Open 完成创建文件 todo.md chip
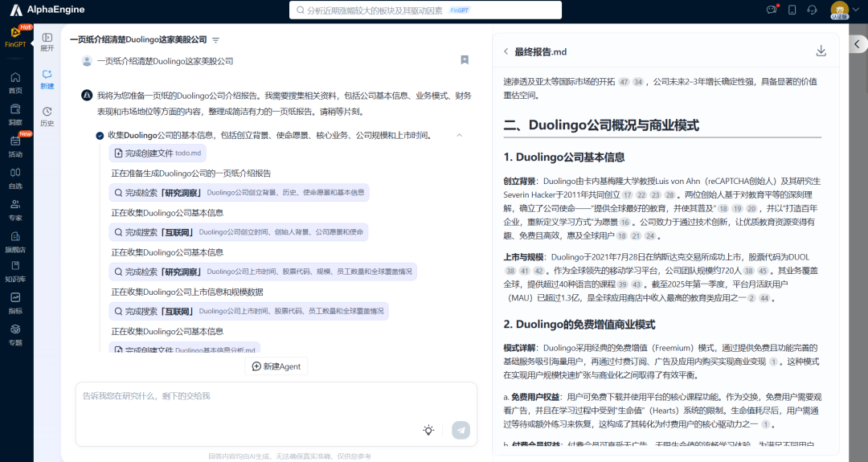 [x=158, y=153]
